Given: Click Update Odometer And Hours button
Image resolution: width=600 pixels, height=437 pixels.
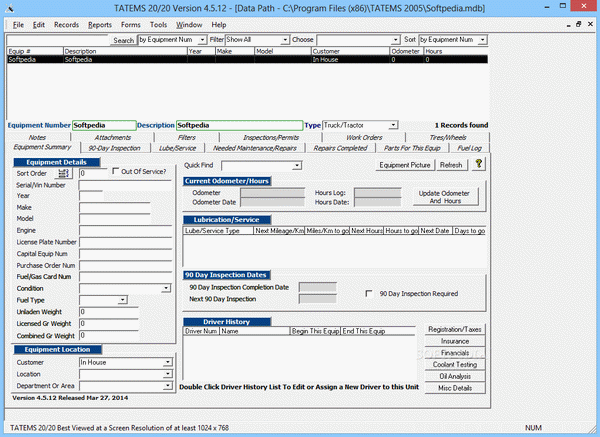Looking at the screenshot, I should pos(445,197).
